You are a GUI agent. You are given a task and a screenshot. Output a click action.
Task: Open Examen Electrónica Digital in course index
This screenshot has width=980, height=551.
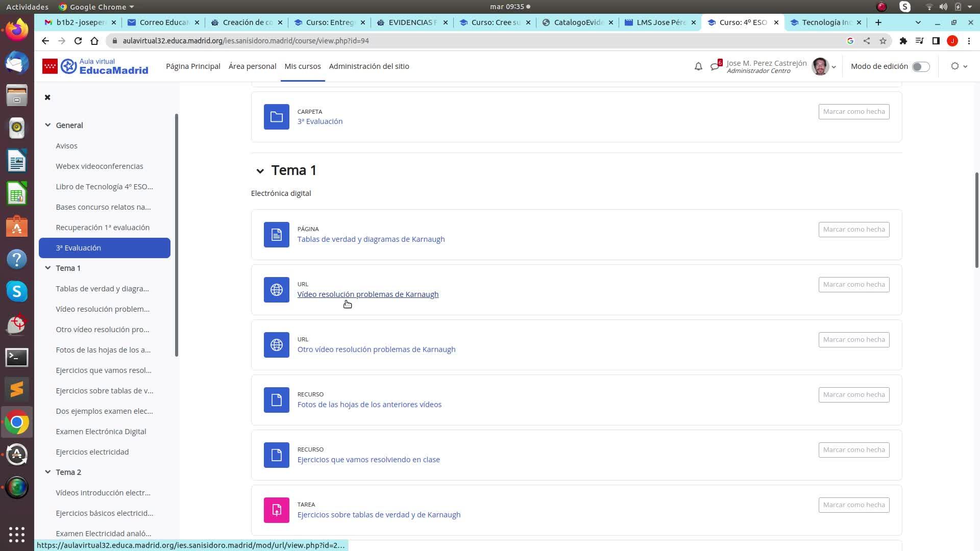[101, 432]
